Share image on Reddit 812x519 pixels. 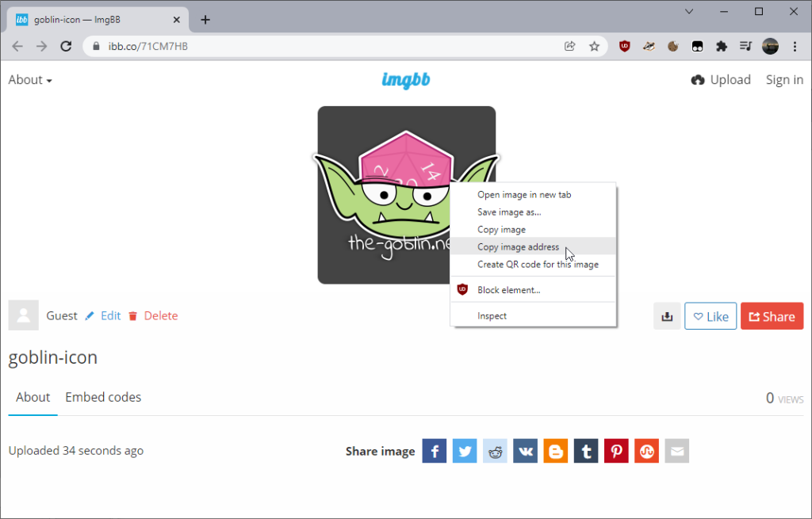click(x=495, y=451)
